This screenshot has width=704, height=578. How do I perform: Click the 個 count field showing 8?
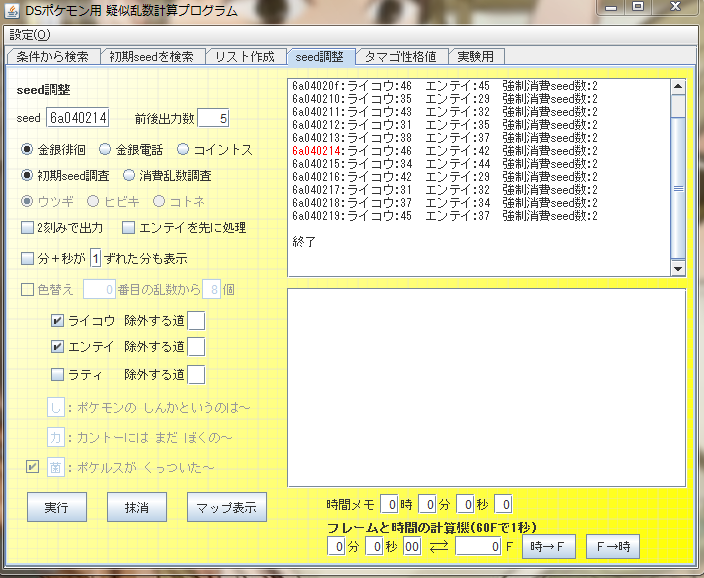click(211, 290)
